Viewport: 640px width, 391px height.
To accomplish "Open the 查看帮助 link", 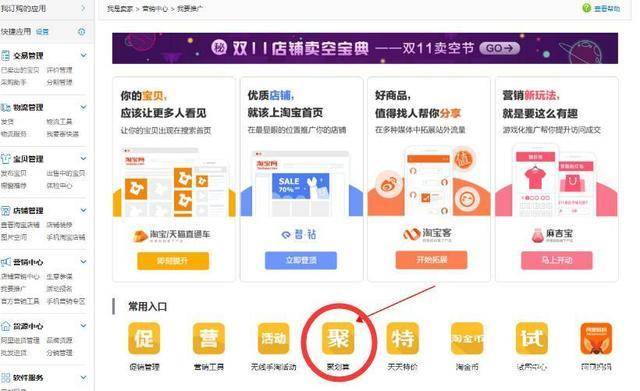I will pyautogui.click(x=607, y=9).
